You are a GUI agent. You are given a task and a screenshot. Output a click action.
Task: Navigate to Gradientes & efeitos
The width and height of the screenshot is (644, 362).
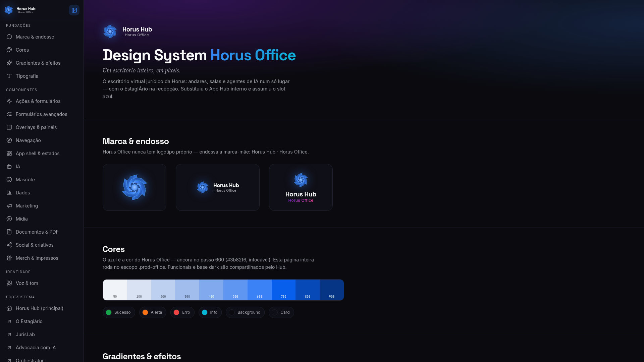click(42, 63)
